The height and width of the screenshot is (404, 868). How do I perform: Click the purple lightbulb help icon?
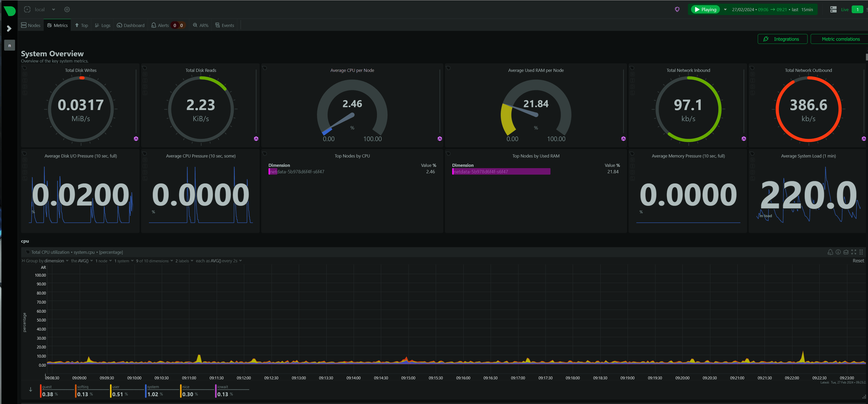click(x=677, y=9)
